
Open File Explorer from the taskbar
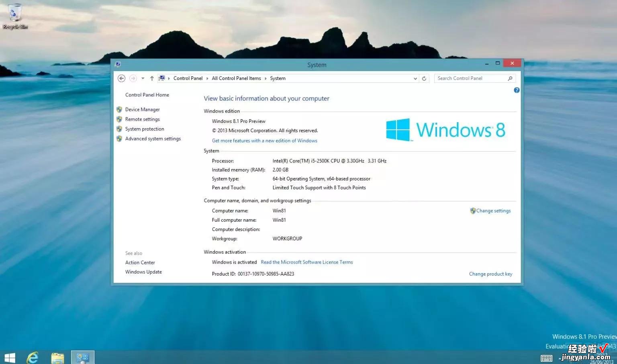[57, 358]
